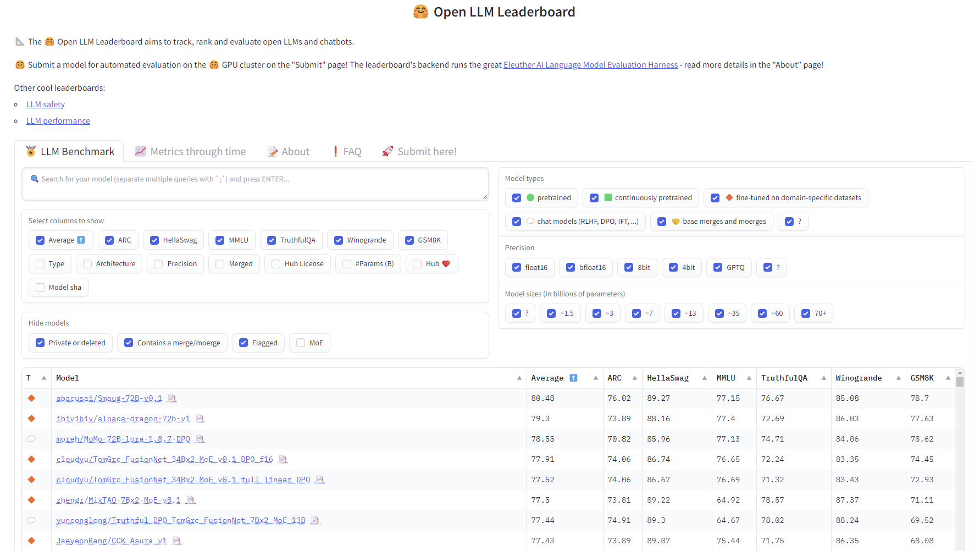This screenshot has width=980, height=551.
Task: Focus the model search input field
Action: point(255,184)
